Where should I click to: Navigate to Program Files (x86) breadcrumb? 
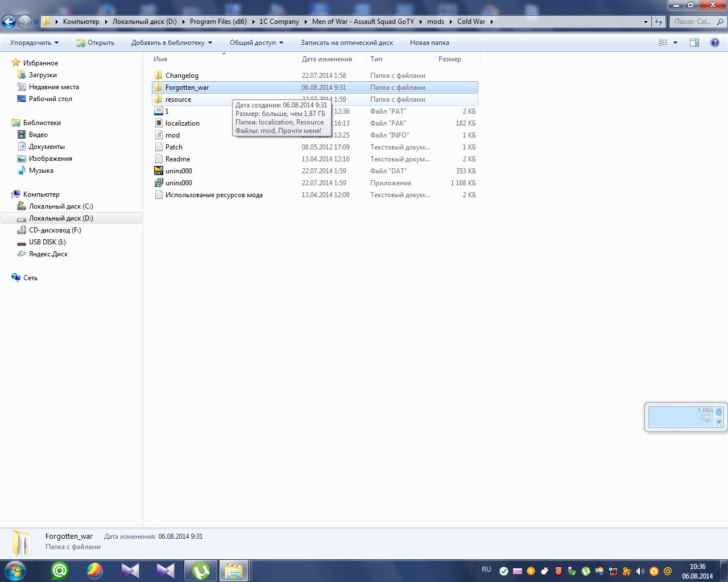click(x=218, y=22)
